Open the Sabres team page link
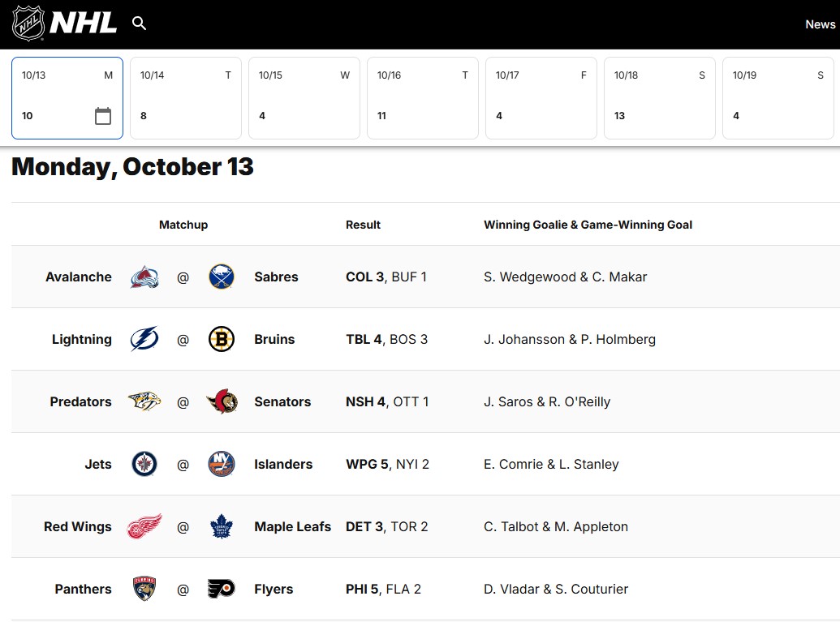This screenshot has height=622, width=840. [x=276, y=276]
